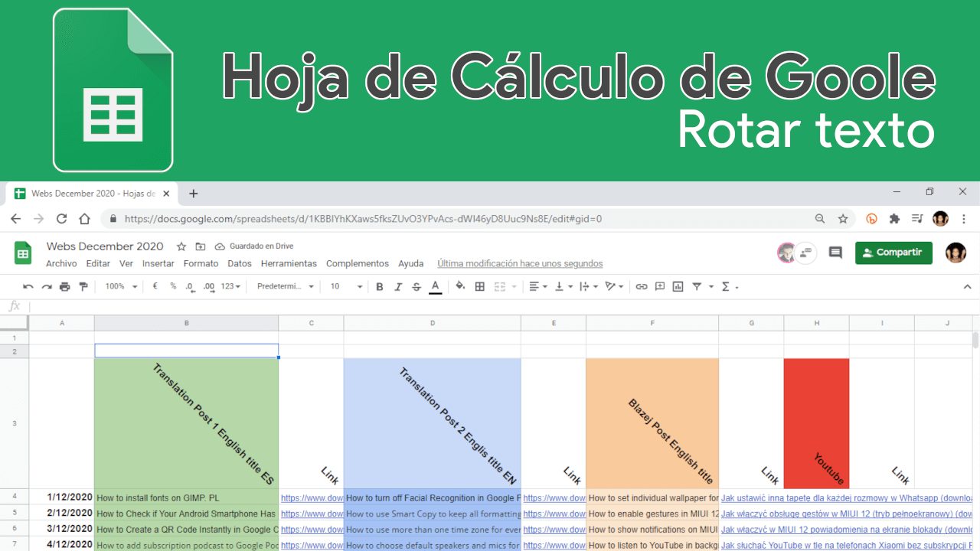Open the Formato menu

[201, 263]
